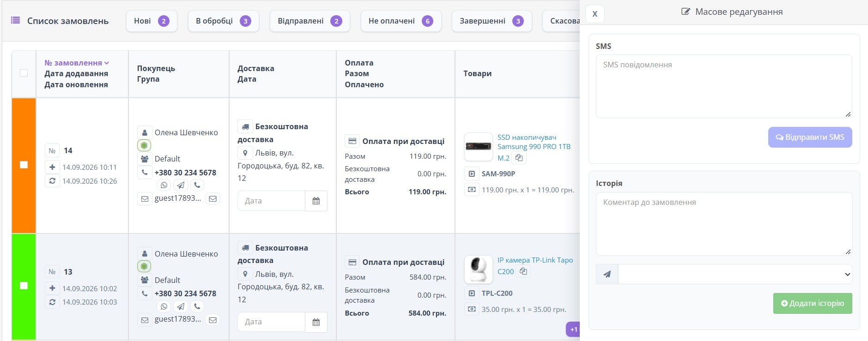Click the send email envelope icon in order 13

coord(213,320)
